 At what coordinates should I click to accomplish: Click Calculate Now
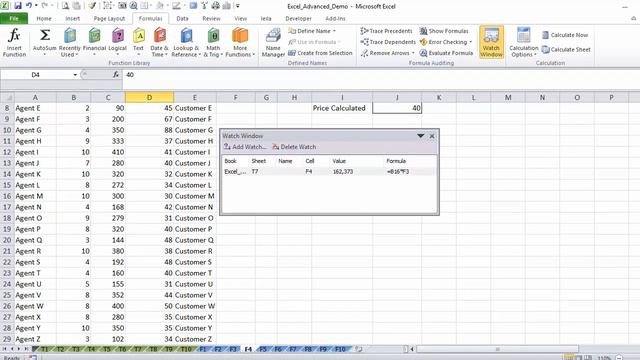[565, 35]
